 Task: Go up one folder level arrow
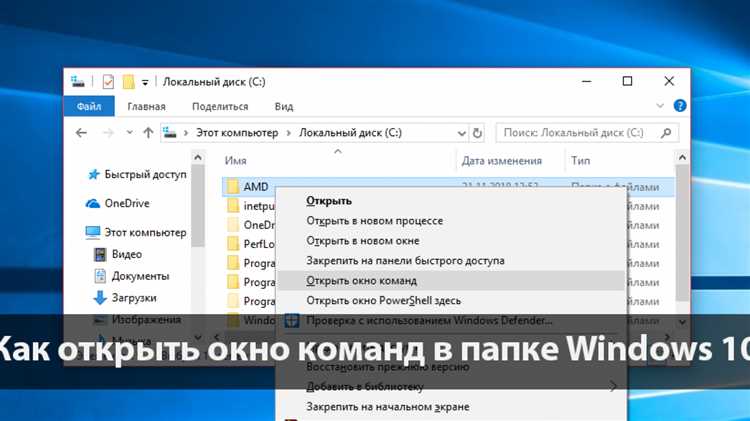tap(148, 133)
